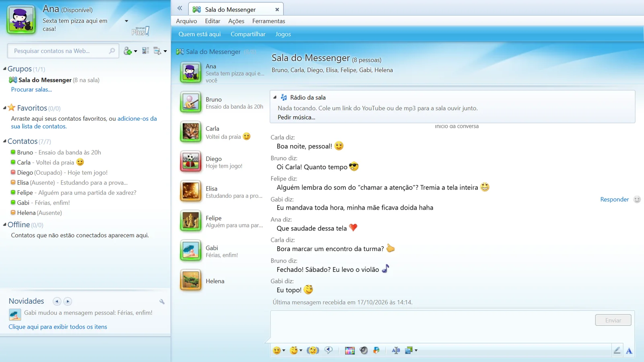Image resolution: width=644 pixels, height=362 pixels.
Task: Collapse the Grupos section
Action: 4,69
